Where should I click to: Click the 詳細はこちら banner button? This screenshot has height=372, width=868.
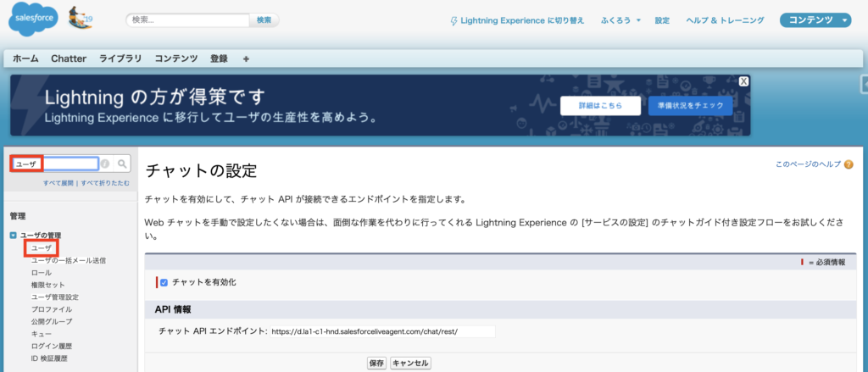tap(601, 105)
